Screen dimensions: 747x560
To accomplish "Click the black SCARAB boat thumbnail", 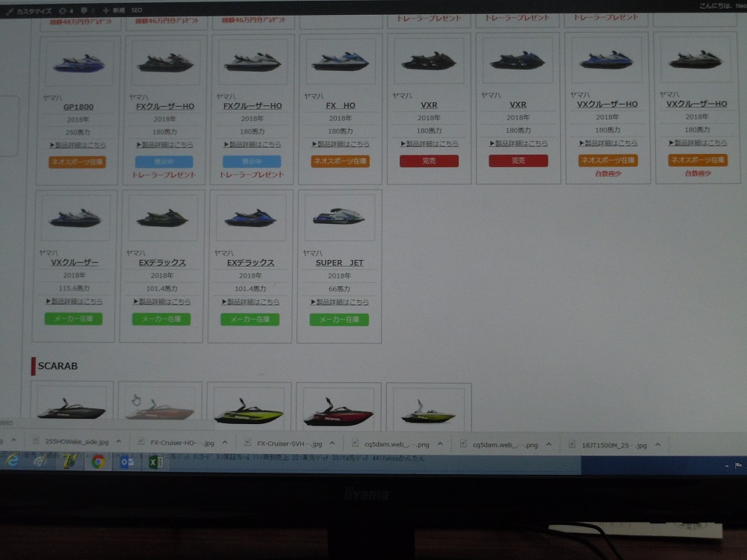I will [x=72, y=409].
